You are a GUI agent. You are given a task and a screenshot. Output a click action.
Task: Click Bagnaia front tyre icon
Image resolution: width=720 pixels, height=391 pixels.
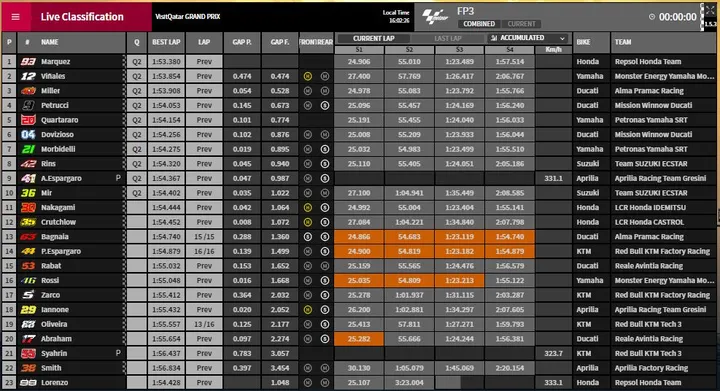click(x=308, y=237)
